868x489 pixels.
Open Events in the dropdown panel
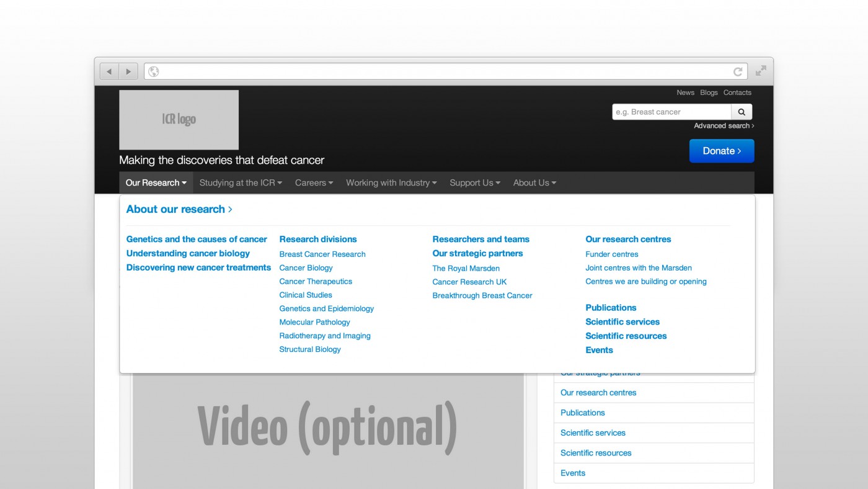599,350
